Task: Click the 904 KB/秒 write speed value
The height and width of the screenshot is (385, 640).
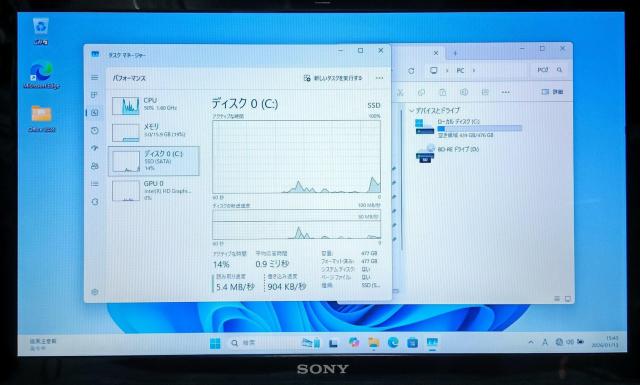Action: point(287,287)
